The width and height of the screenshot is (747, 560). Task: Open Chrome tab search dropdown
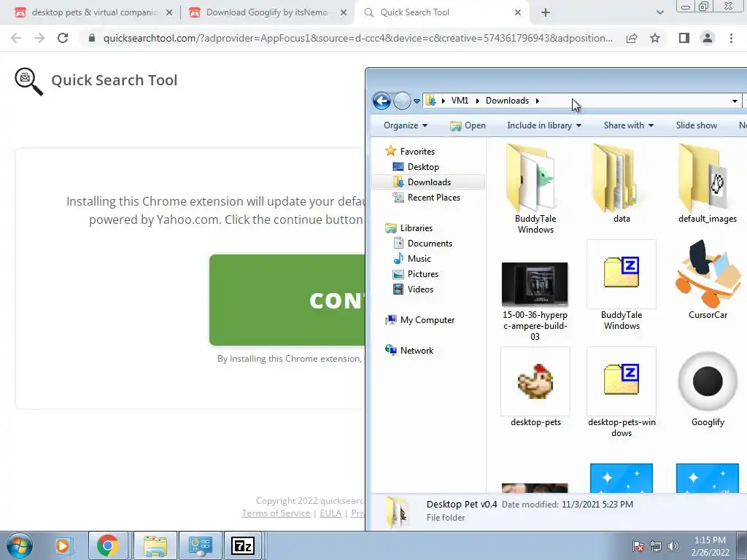click(x=659, y=12)
